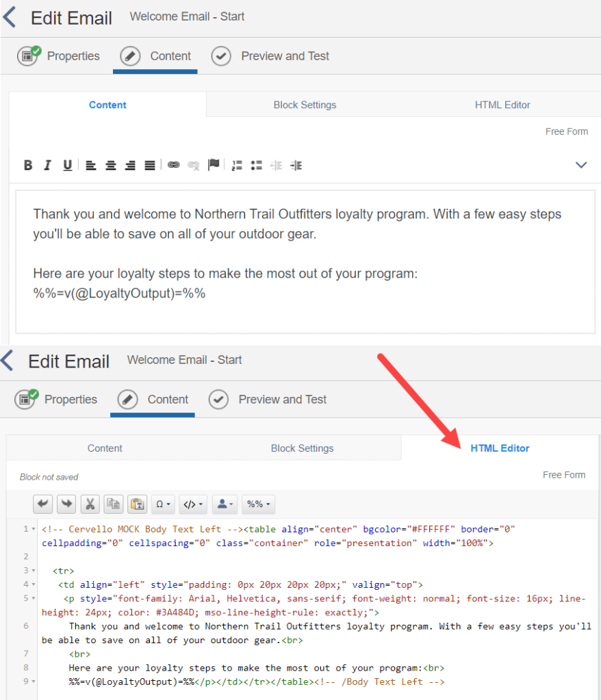Image resolution: width=601 pixels, height=700 pixels.
Task: Click the paste clipboard icon
Action: click(137, 504)
